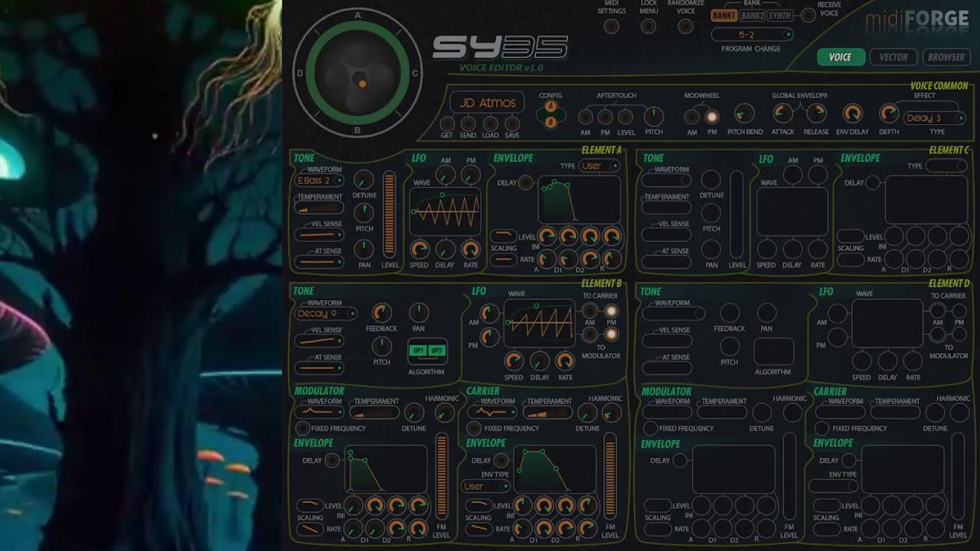Open Element A Vel Sense selector
This screenshot has height=551, width=980.
(x=319, y=235)
